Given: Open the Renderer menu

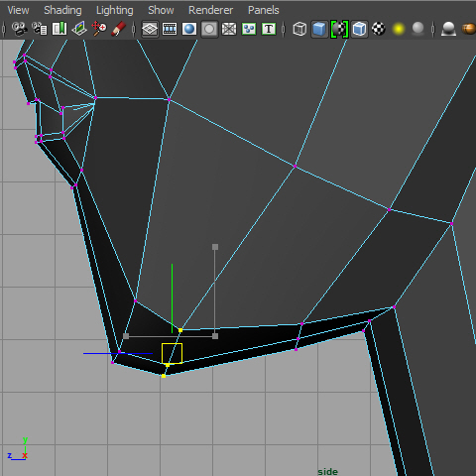Looking at the screenshot, I should (210, 10).
